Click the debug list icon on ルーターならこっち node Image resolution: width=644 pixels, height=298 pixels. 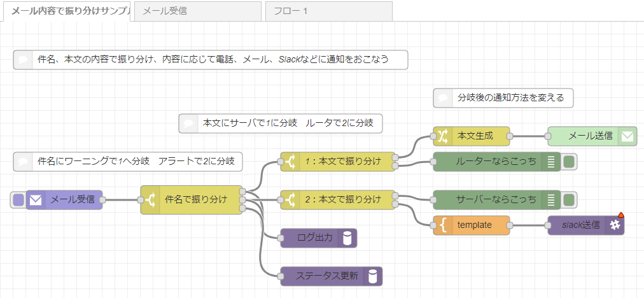pyautogui.click(x=551, y=162)
